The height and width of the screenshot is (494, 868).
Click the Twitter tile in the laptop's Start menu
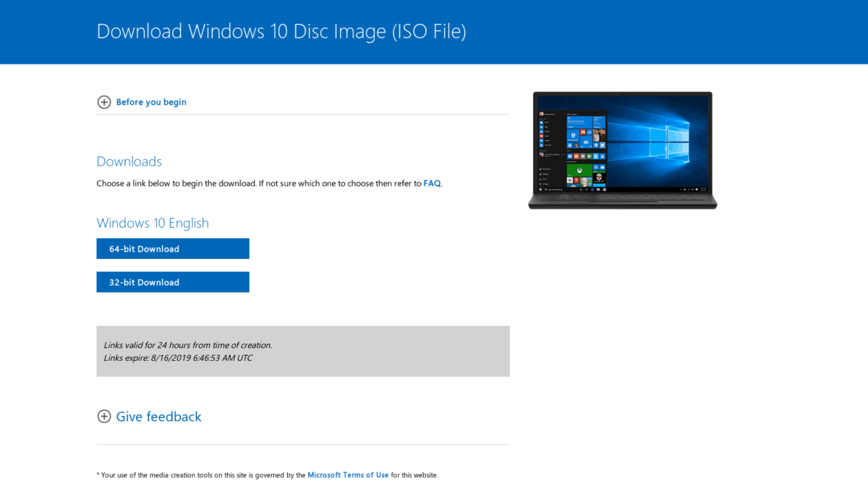603,145
